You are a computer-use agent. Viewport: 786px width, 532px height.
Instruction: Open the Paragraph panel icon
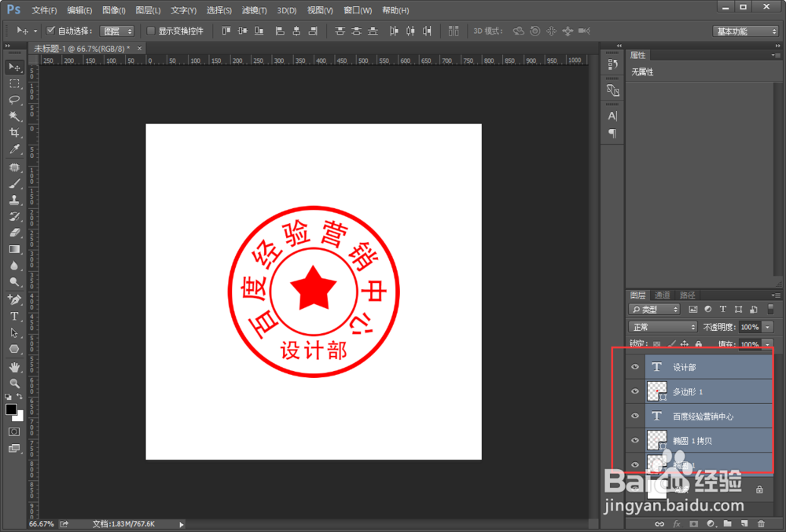(612, 134)
